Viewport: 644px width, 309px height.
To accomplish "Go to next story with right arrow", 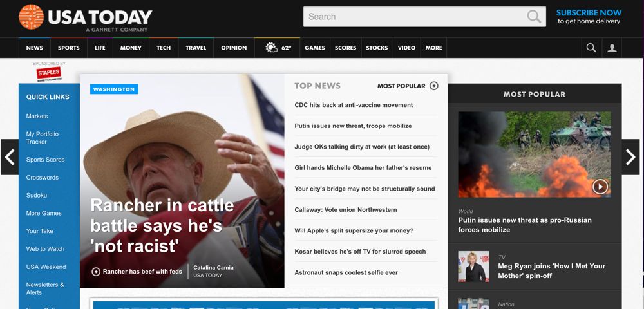I will click(x=630, y=157).
